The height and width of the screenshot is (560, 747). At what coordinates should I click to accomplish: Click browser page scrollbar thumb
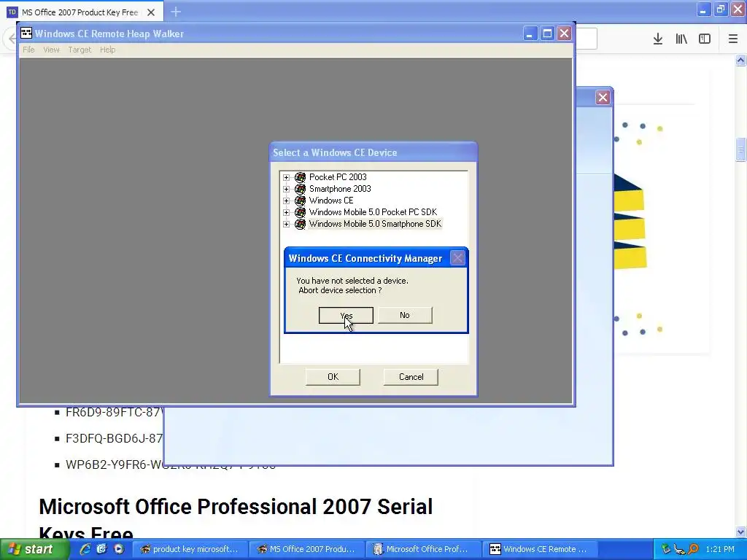pyautogui.click(x=741, y=150)
